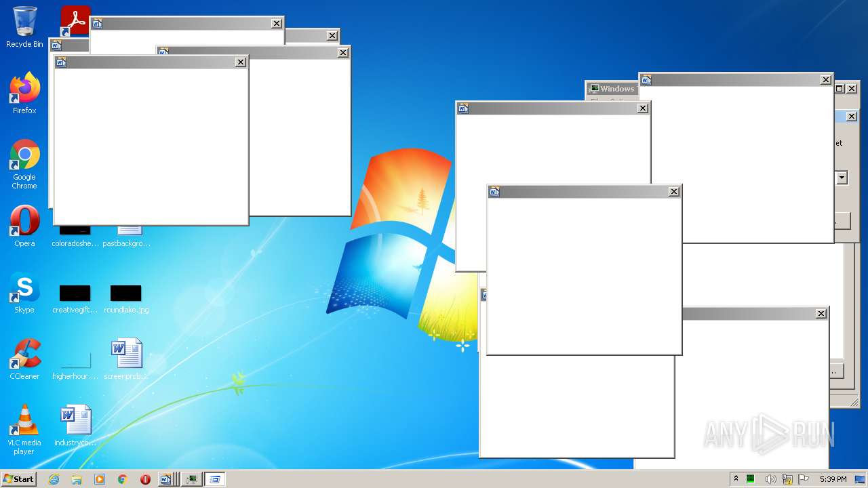Screen dimensions: 868x488
Task: Open the Word icon on the window covering Task Manager
Action: [646, 80]
